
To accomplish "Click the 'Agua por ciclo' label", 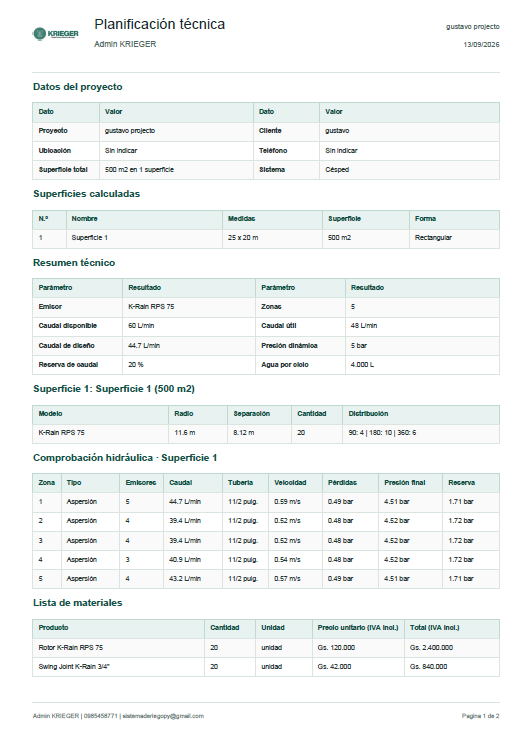I will [x=284, y=364].
